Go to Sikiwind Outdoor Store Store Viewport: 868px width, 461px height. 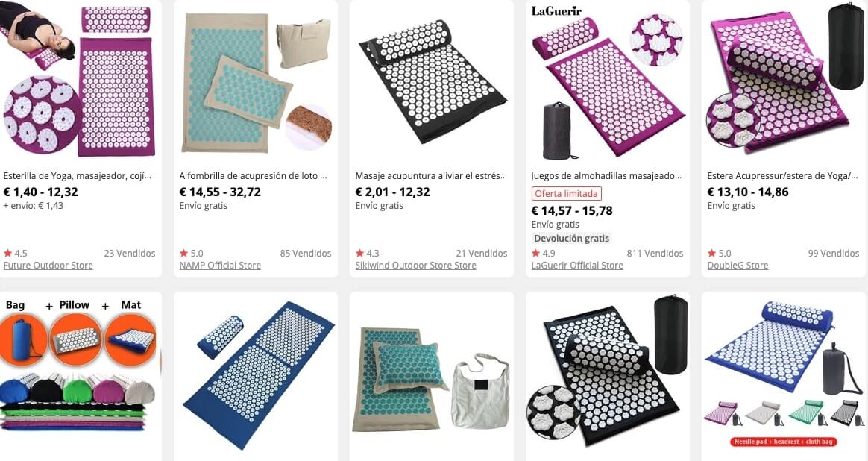point(415,266)
